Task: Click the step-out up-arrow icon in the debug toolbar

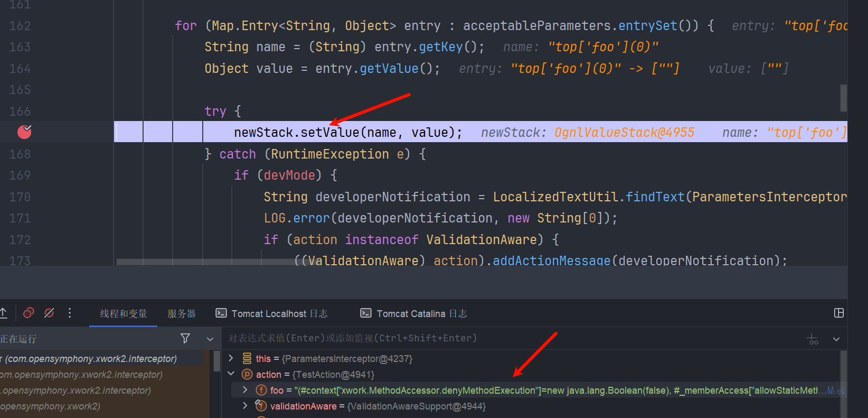Action: click(3, 313)
